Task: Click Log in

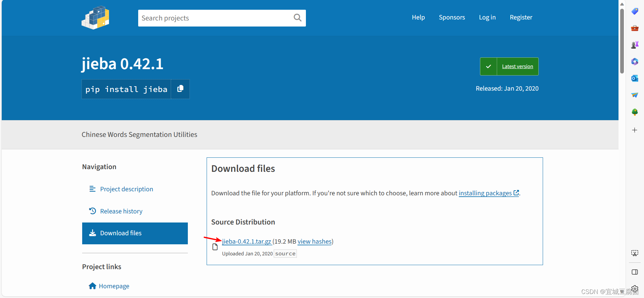Action: (487, 17)
